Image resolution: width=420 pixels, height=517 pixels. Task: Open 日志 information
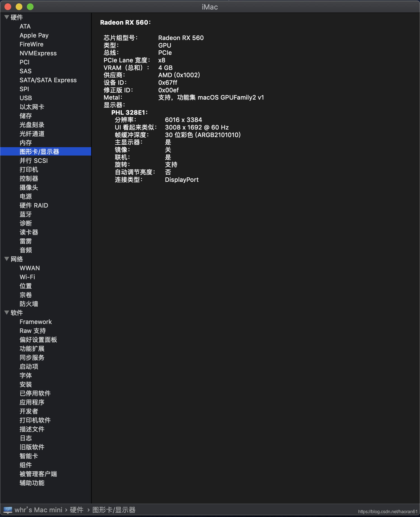click(26, 438)
